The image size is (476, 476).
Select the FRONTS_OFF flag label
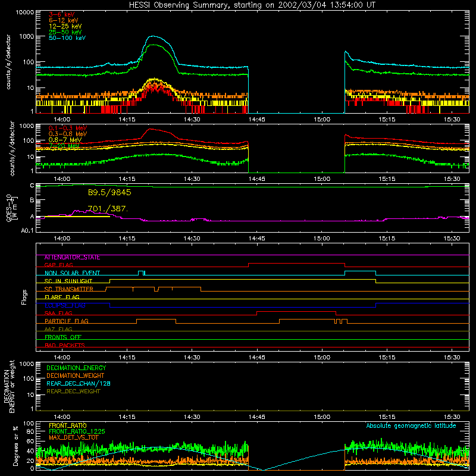coord(63,337)
